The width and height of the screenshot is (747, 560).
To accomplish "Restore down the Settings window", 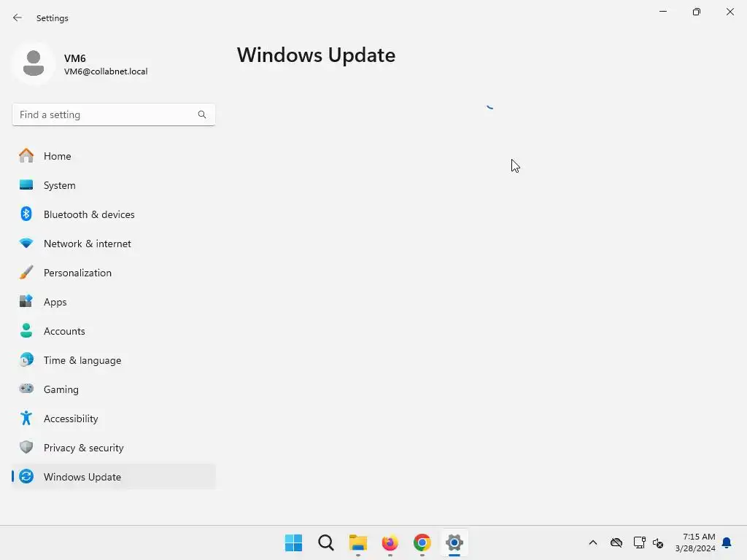I will click(697, 12).
